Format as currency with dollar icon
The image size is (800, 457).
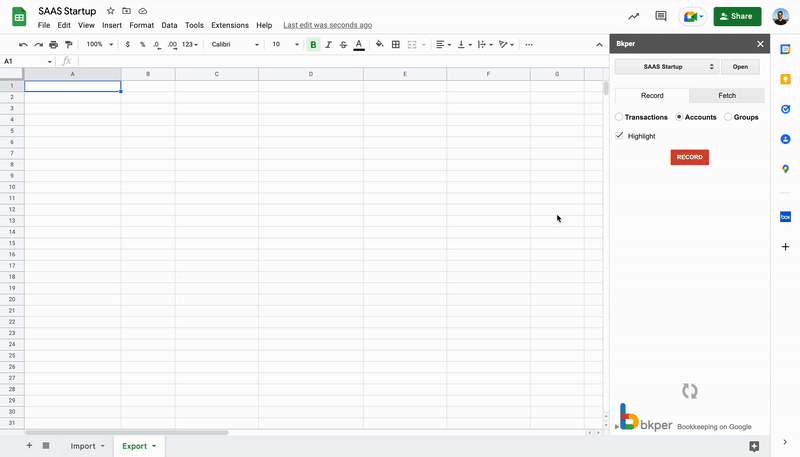point(128,45)
